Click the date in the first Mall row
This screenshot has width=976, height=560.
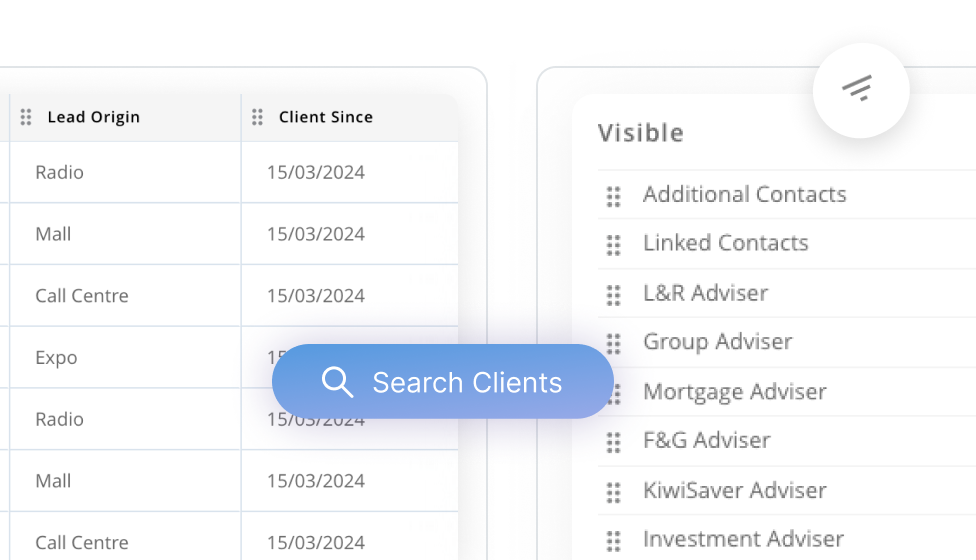point(316,234)
